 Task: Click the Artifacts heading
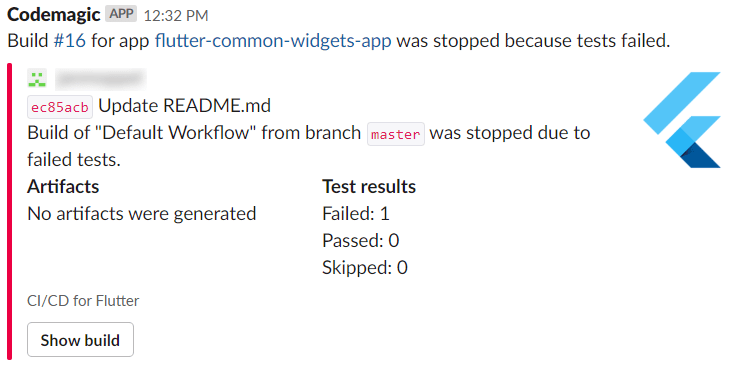[63, 187]
